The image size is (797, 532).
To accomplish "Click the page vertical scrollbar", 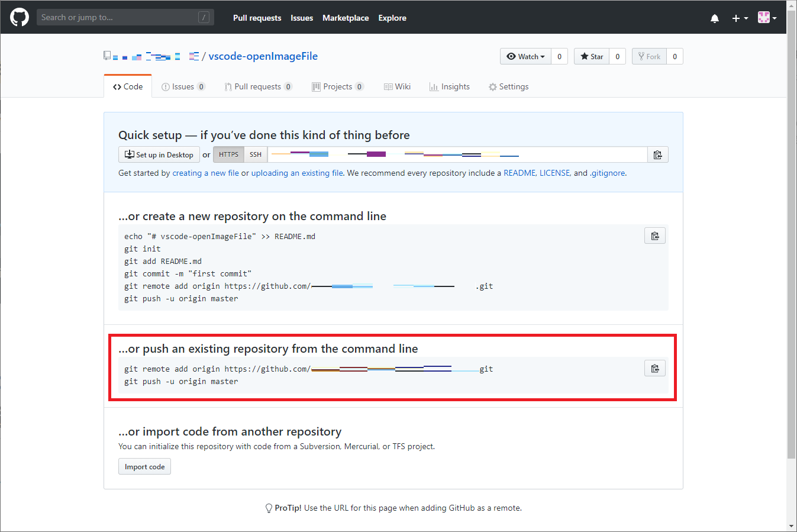I will click(x=792, y=234).
